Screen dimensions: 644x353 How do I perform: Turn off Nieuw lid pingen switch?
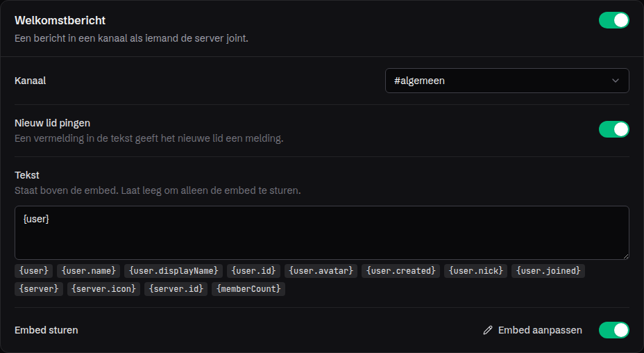[x=613, y=129]
